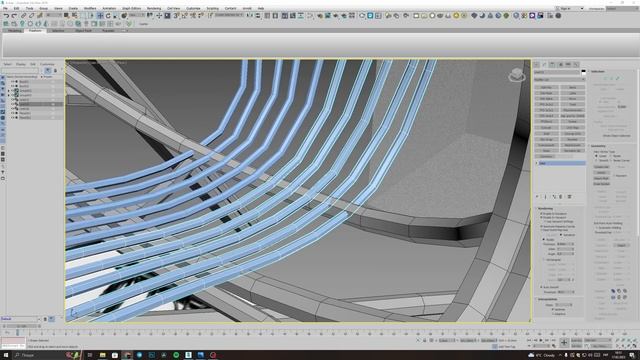
Task: Toggle Auto Smooth checkbox
Action: click(542, 287)
